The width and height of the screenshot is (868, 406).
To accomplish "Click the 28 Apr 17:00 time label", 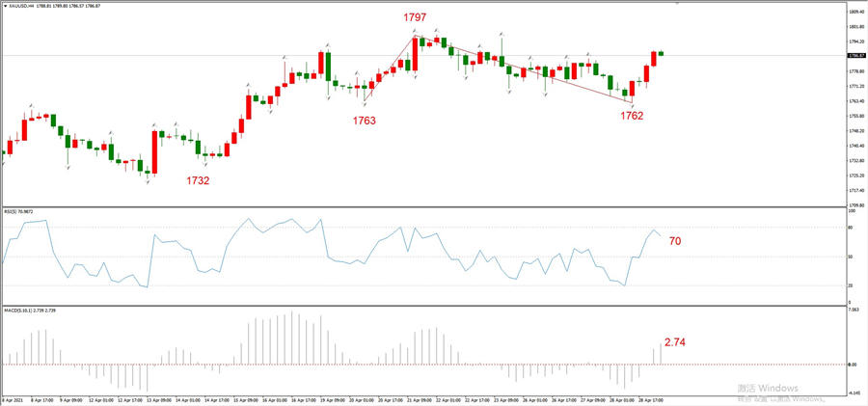I will tap(651, 400).
